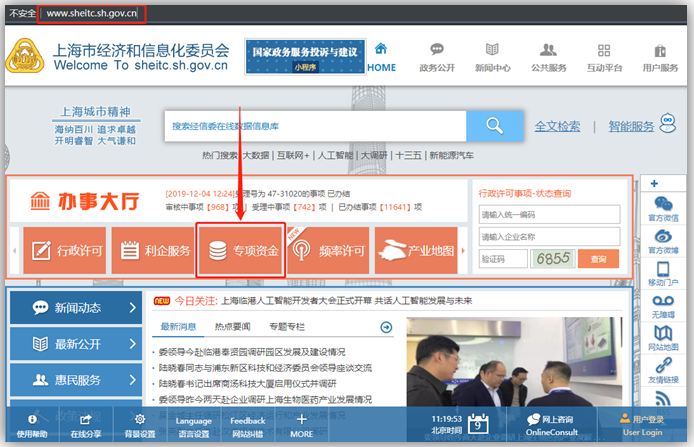This screenshot has width=694, height=447.
Task: Refresh the captcha image 6855
Action: pos(553,259)
